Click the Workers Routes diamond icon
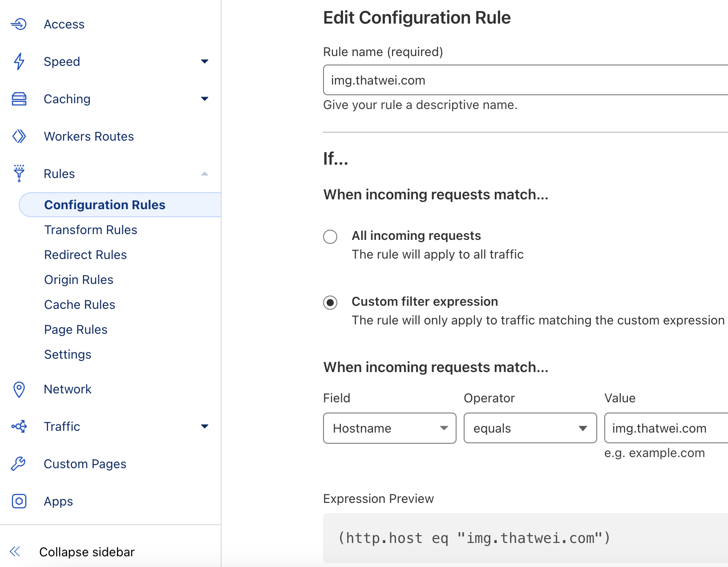Image resolution: width=728 pixels, height=567 pixels. pyautogui.click(x=19, y=136)
